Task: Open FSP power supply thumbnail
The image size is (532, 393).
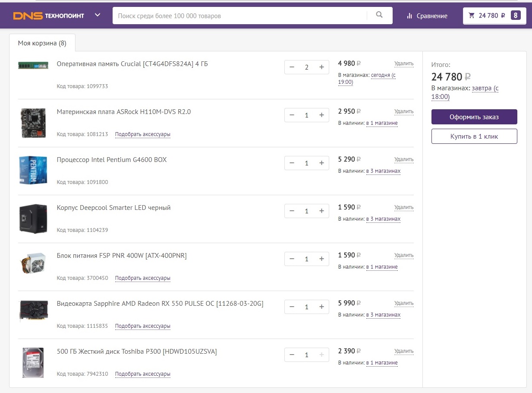Action: point(33,263)
